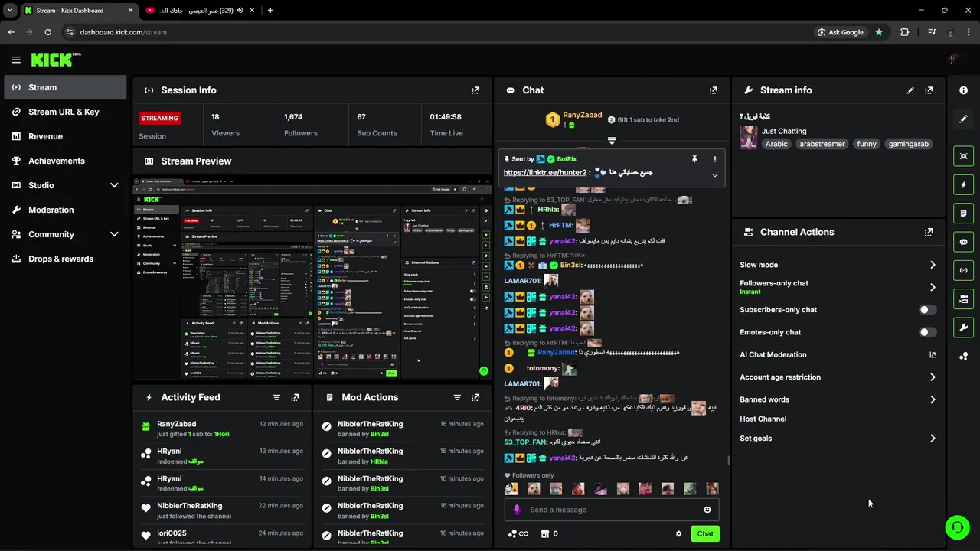Screen dimensions: 980x551
Task: Click the first emote in the emote row
Action: [x=511, y=488]
